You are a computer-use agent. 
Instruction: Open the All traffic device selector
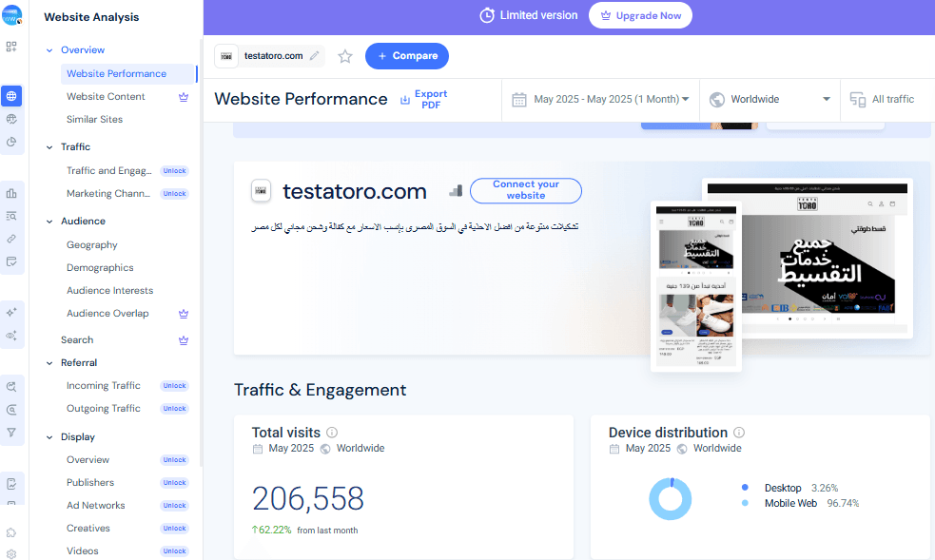[x=883, y=100]
